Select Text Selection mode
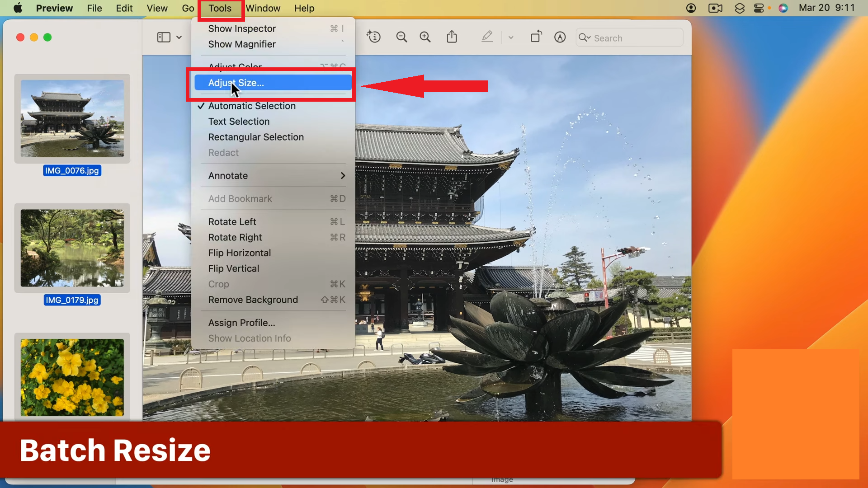The image size is (868, 488). coord(239,122)
